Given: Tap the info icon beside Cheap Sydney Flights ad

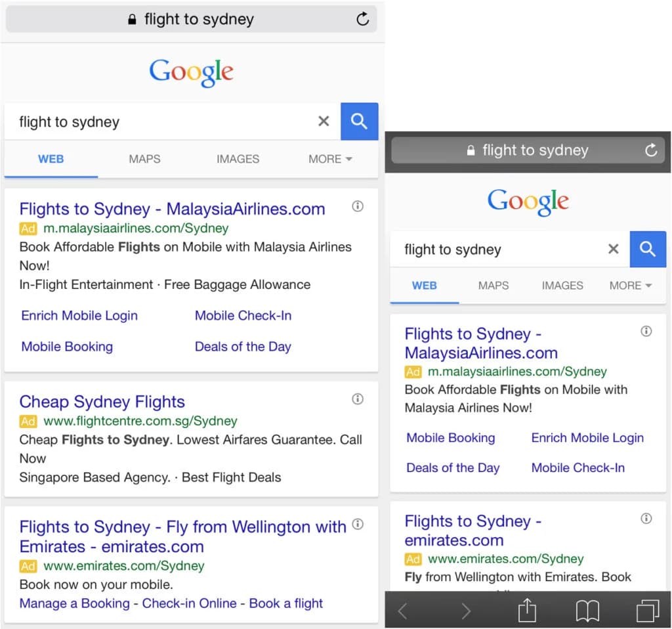Looking at the screenshot, I should 358,399.
